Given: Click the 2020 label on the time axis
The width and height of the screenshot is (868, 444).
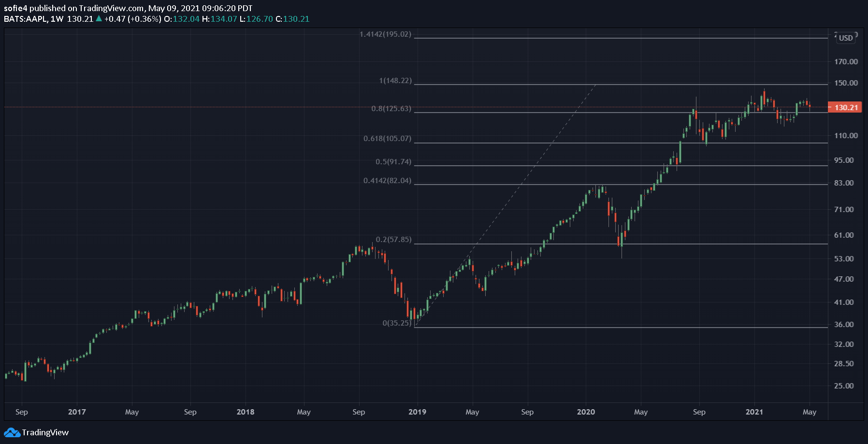Looking at the screenshot, I should point(586,412).
